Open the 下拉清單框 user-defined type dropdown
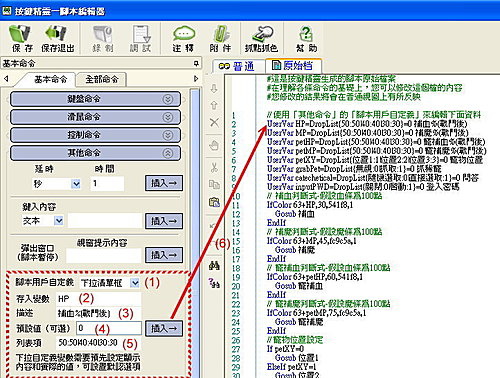Screen dimensions: 500x378 [134, 283]
